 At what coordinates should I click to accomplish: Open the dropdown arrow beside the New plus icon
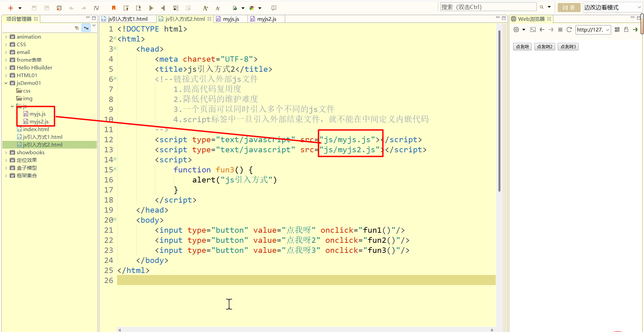(x=20, y=8)
